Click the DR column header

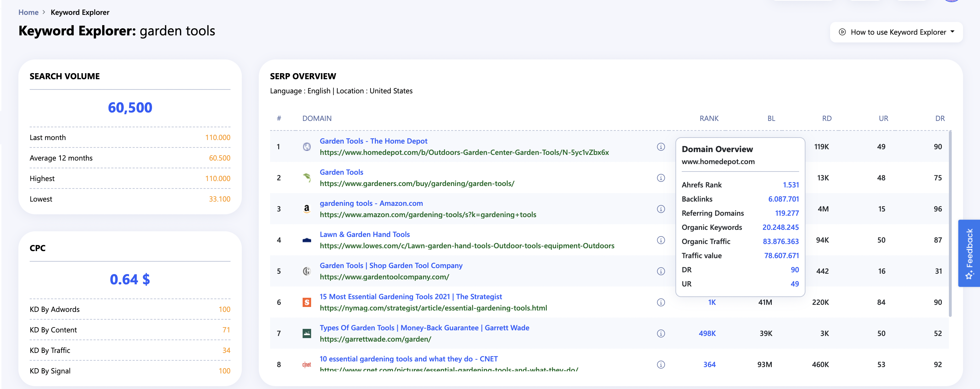(x=940, y=118)
